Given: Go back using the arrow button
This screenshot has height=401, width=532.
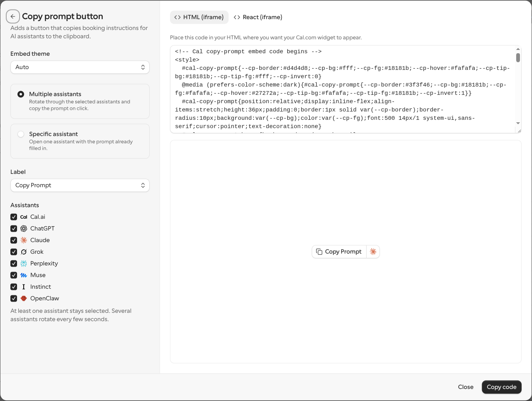Looking at the screenshot, I should [13, 17].
